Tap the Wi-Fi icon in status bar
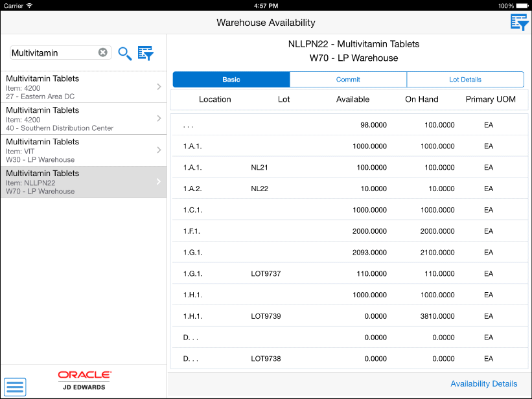 pos(30,5)
